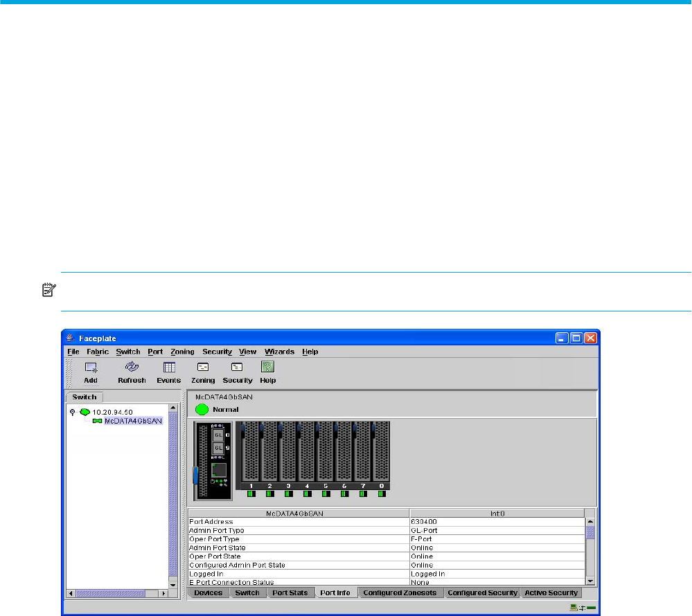Switch to the Switch data tab at bottom

pyautogui.click(x=247, y=592)
